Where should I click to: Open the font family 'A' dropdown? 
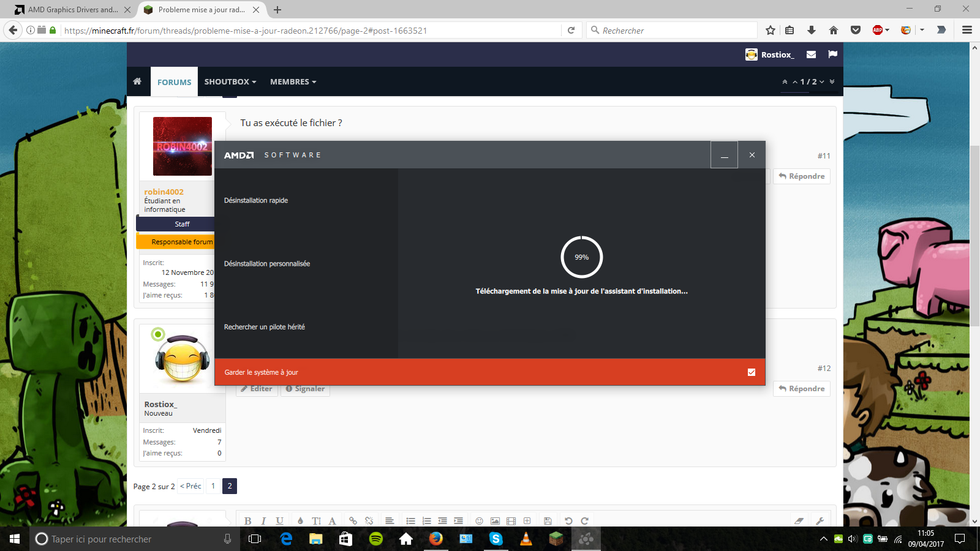[x=332, y=521]
